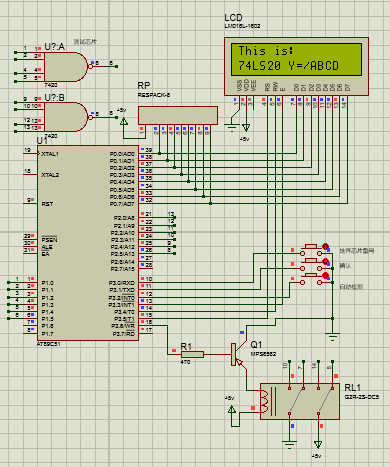Toggle the 自动检测 push button's red actuator
Viewport: 390px width, 467px height.
[x=325, y=275]
